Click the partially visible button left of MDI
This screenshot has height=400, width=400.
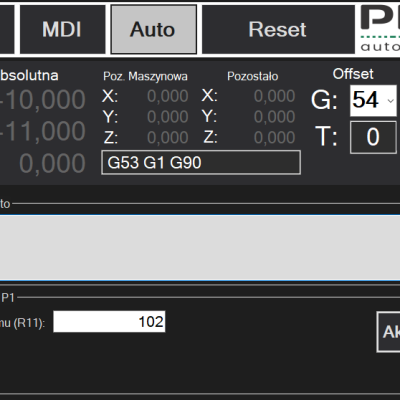pos(7,29)
